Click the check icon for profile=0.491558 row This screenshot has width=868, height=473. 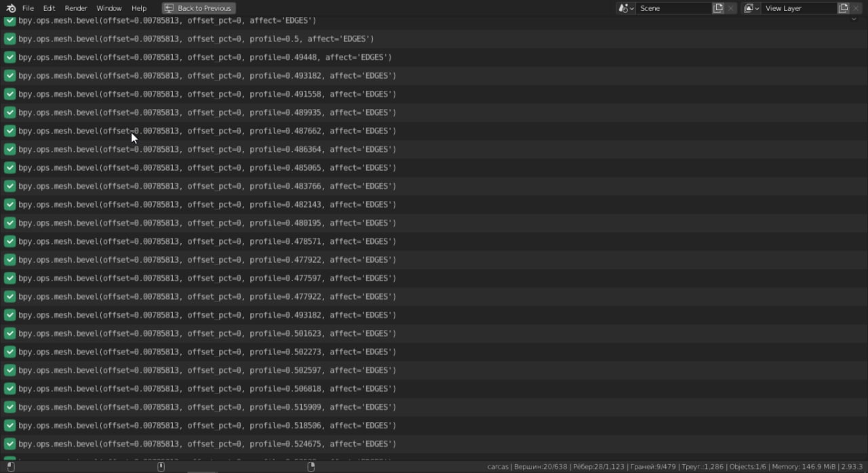click(x=9, y=94)
